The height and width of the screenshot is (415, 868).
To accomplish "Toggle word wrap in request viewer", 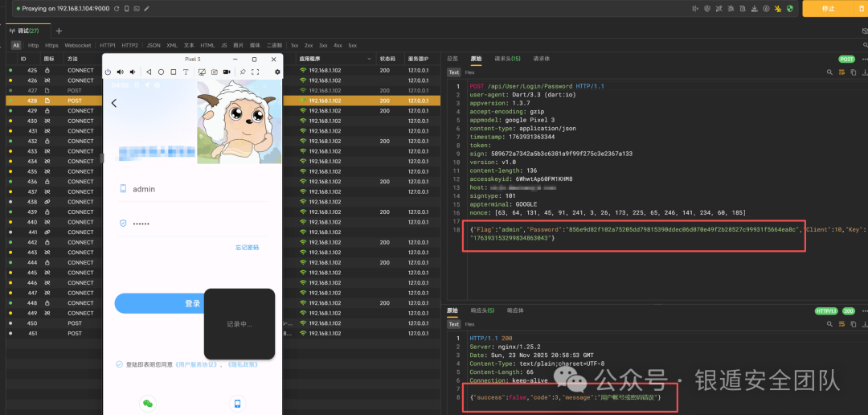I will coord(841,72).
